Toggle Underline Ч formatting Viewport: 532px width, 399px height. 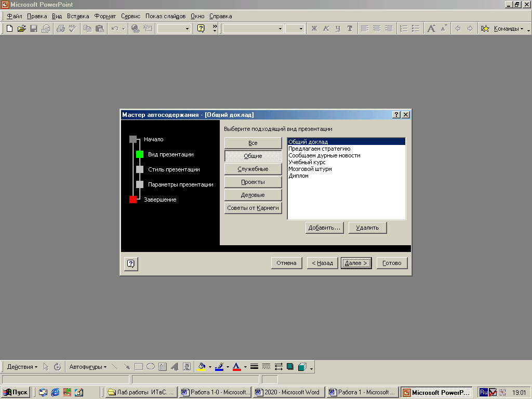pyautogui.click(x=338, y=29)
